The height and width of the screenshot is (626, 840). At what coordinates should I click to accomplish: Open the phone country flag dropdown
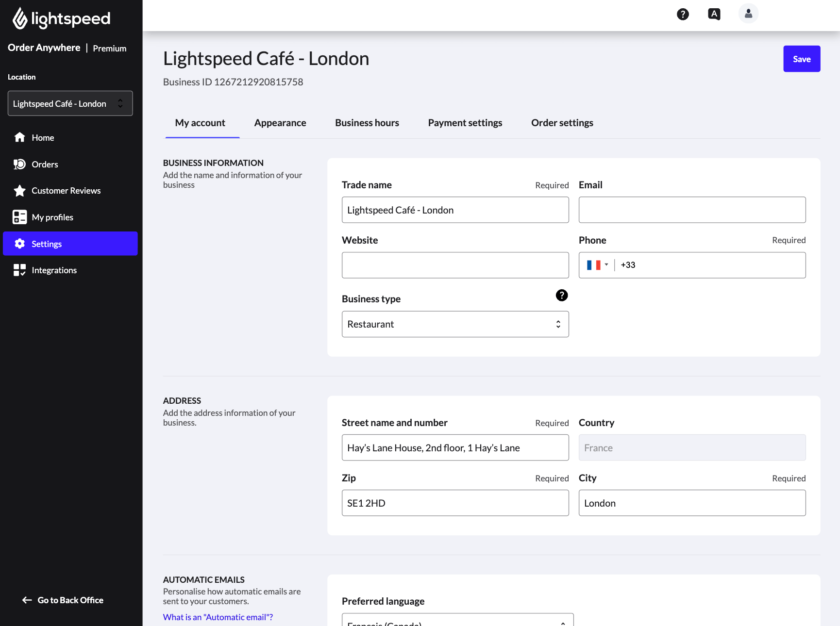(x=597, y=265)
